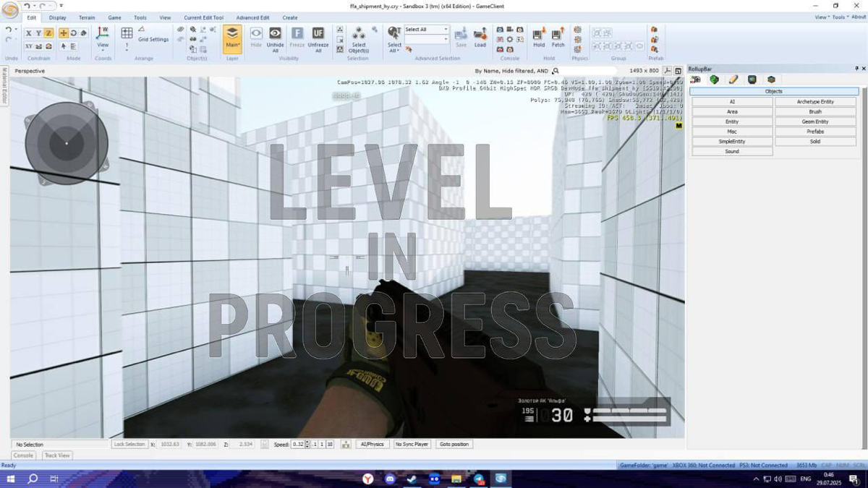Click the X axis constraint icon
This screenshot has height=488, width=868.
tap(29, 33)
